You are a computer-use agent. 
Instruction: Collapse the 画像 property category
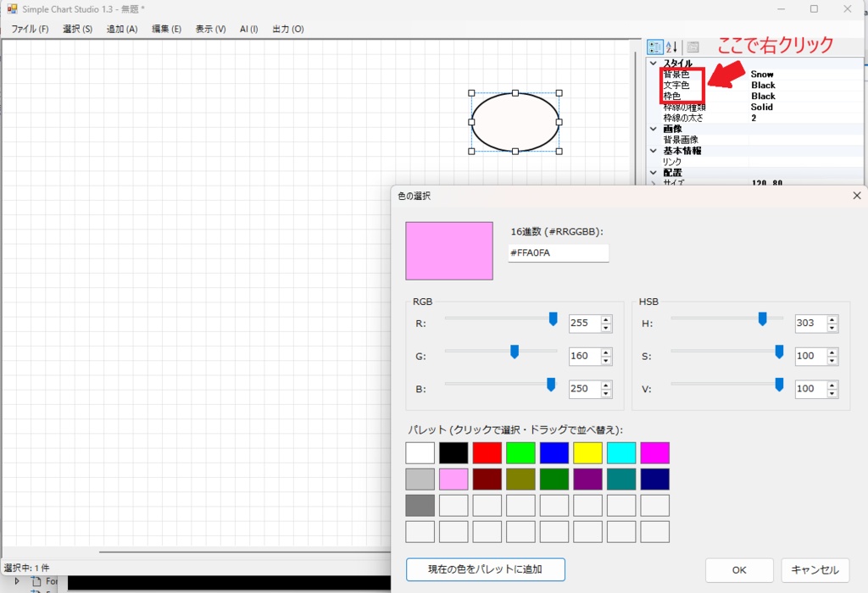654,129
